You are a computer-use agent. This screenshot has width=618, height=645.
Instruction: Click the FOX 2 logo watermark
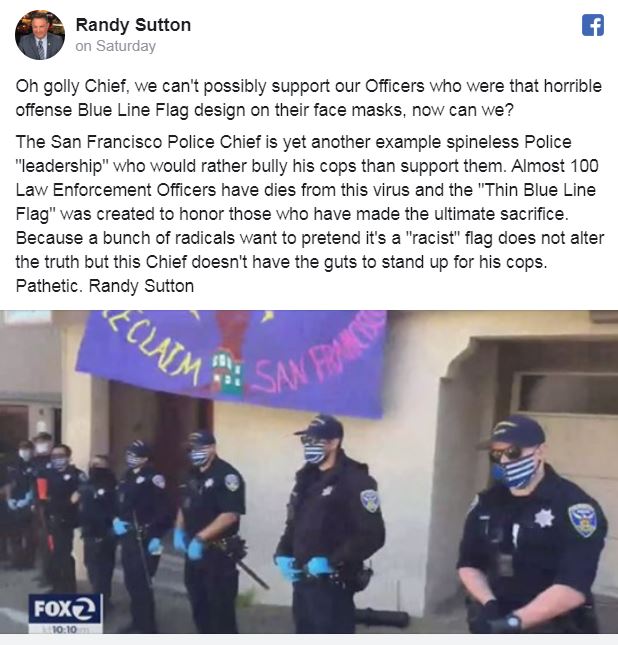point(65,608)
